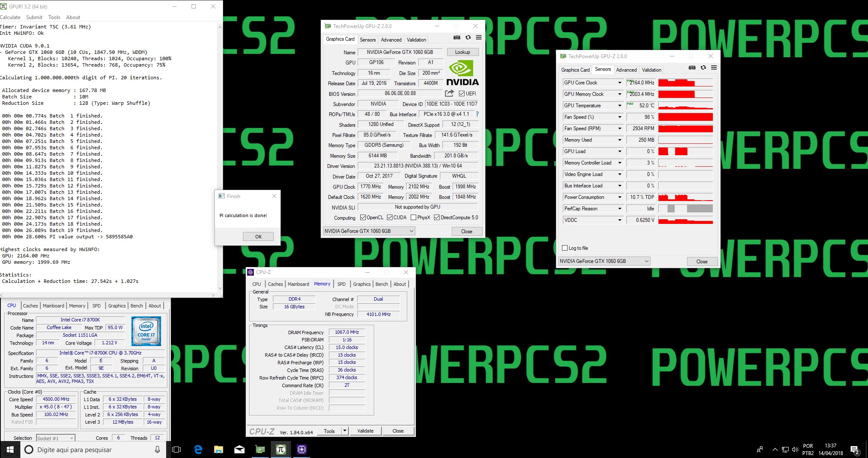
Task: Toggle the UEFI checkbox in GPU-Z
Action: coord(462,94)
